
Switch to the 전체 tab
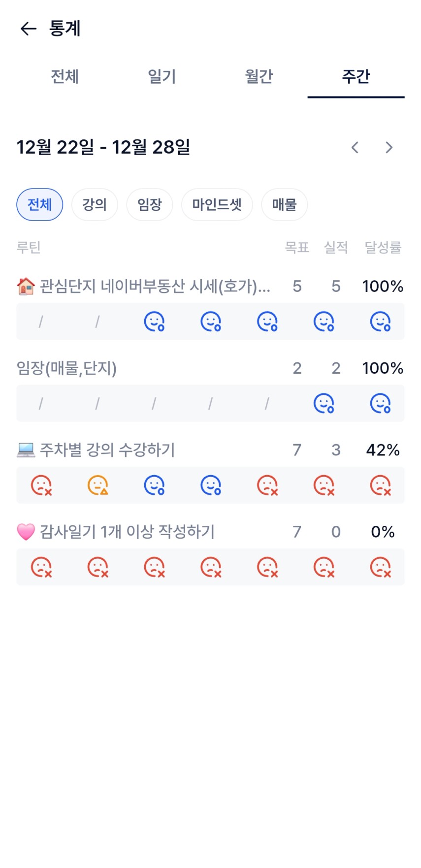pos(65,77)
